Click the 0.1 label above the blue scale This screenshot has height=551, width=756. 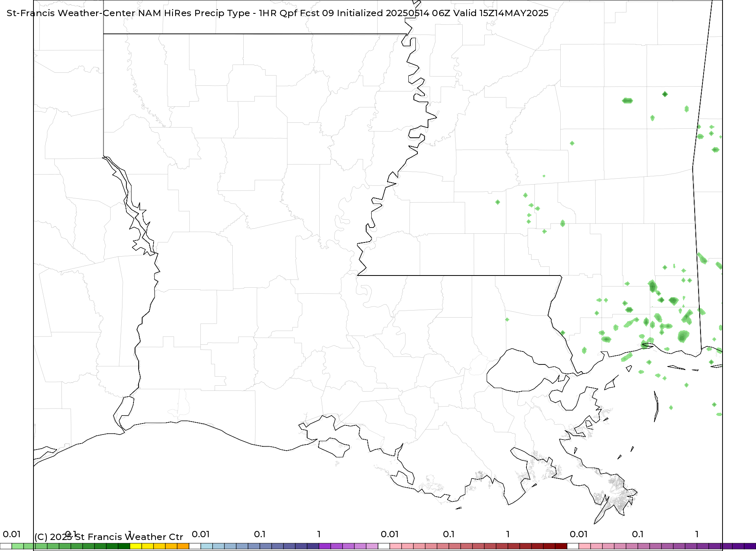[x=260, y=534]
